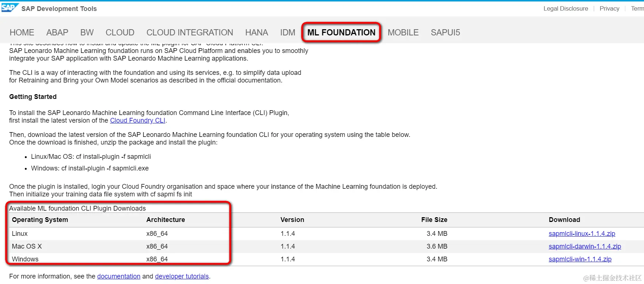Click the Linux/Mac OS install command bullet

point(91,157)
